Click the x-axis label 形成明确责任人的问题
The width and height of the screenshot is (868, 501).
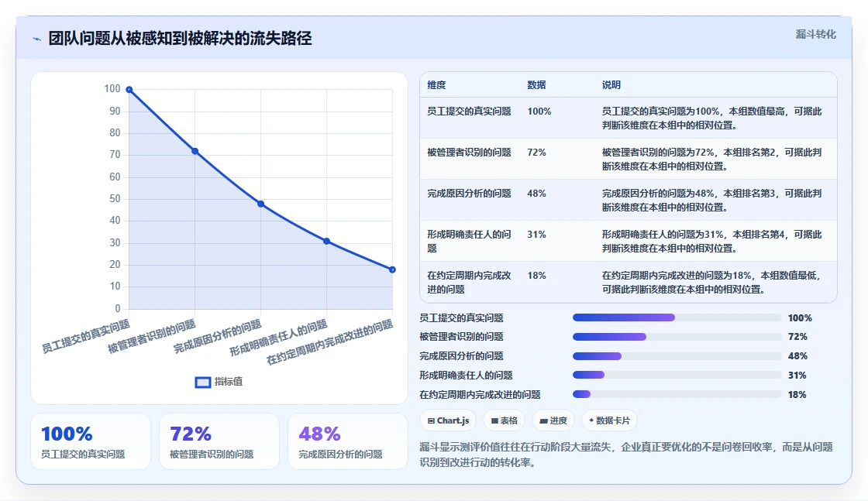(278, 338)
